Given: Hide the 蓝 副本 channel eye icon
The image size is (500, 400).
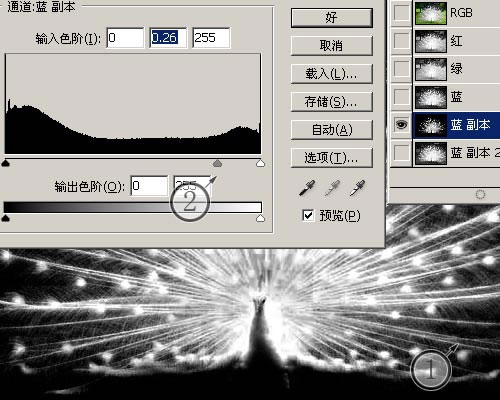Looking at the screenshot, I should click(401, 125).
